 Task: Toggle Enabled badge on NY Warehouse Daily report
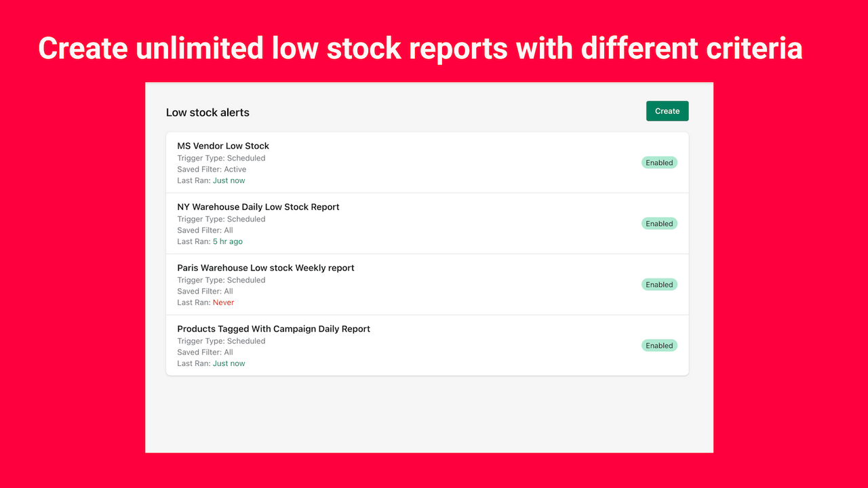click(x=658, y=223)
